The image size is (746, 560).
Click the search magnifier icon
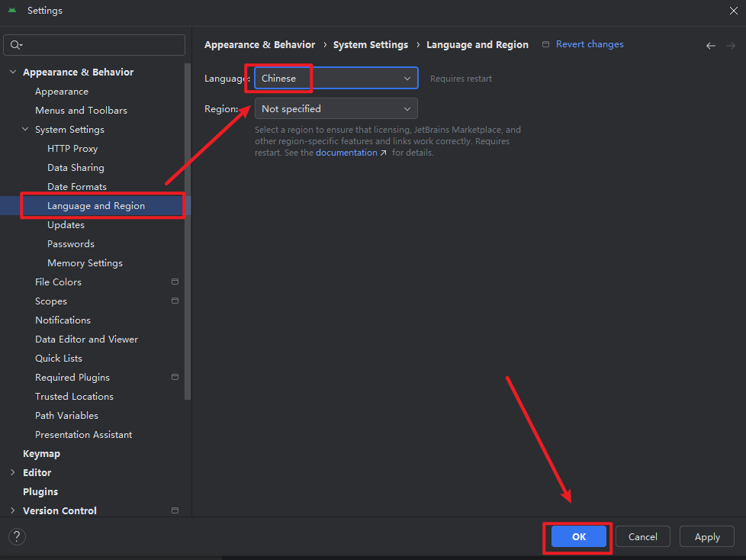16,46
